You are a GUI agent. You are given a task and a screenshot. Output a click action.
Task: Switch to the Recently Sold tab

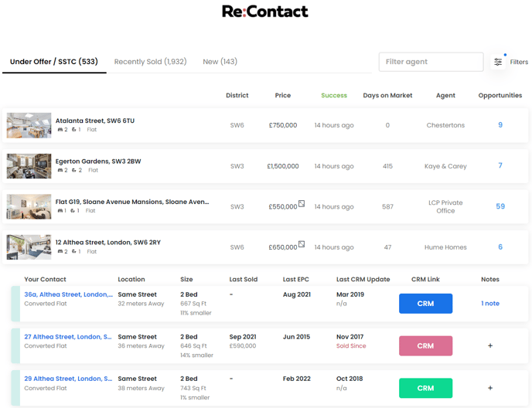coord(150,62)
